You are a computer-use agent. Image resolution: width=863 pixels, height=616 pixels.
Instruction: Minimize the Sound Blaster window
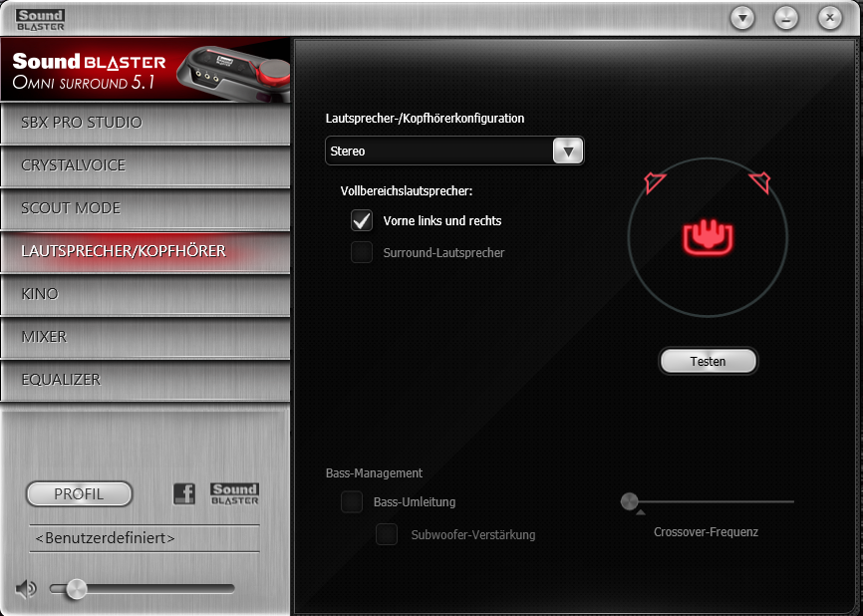click(786, 19)
